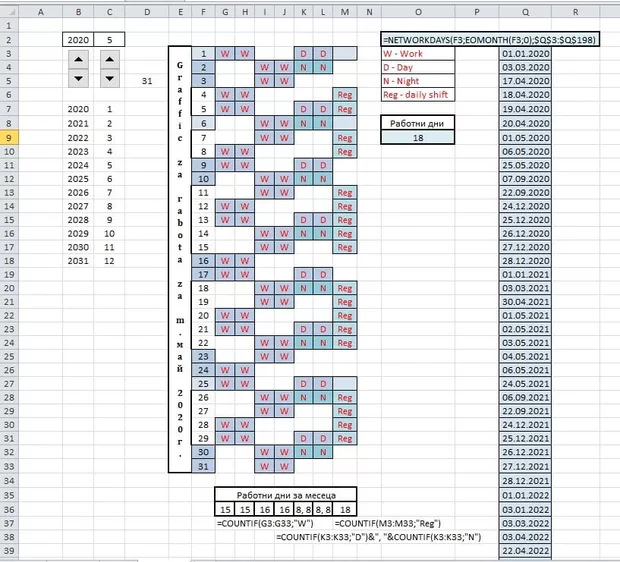620x562 pixels.
Task: Select holiday date 07.09.2020
Action: [x=525, y=179]
